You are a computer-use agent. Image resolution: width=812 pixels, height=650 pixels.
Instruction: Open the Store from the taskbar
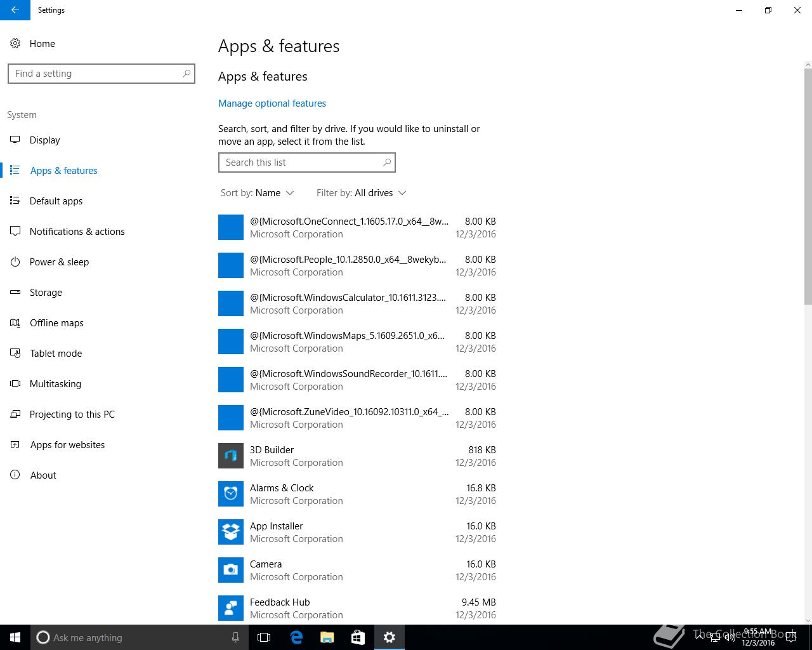pyautogui.click(x=358, y=637)
